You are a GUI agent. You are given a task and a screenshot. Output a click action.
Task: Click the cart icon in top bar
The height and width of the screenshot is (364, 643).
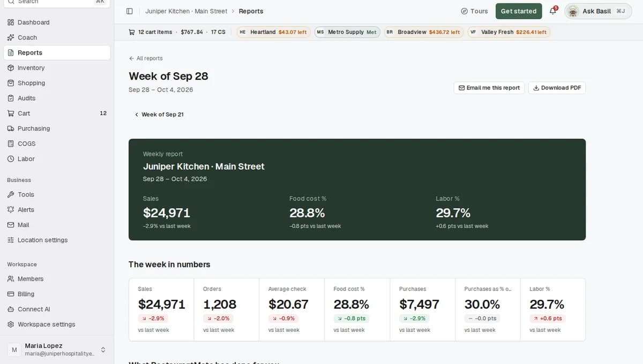[132, 32]
